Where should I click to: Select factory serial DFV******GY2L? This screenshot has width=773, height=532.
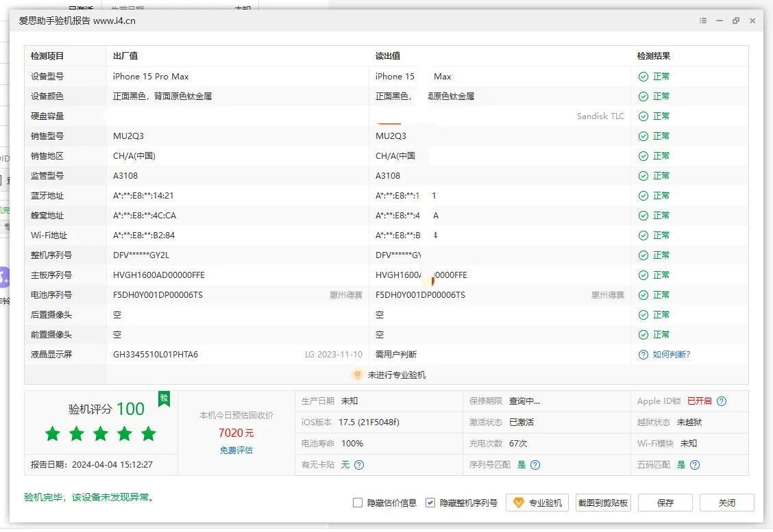pyautogui.click(x=141, y=255)
